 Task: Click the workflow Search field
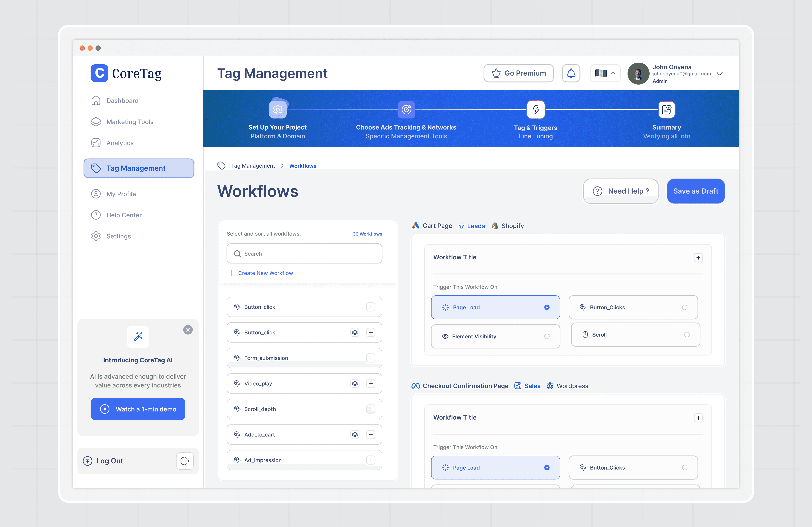pyautogui.click(x=304, y=254)
